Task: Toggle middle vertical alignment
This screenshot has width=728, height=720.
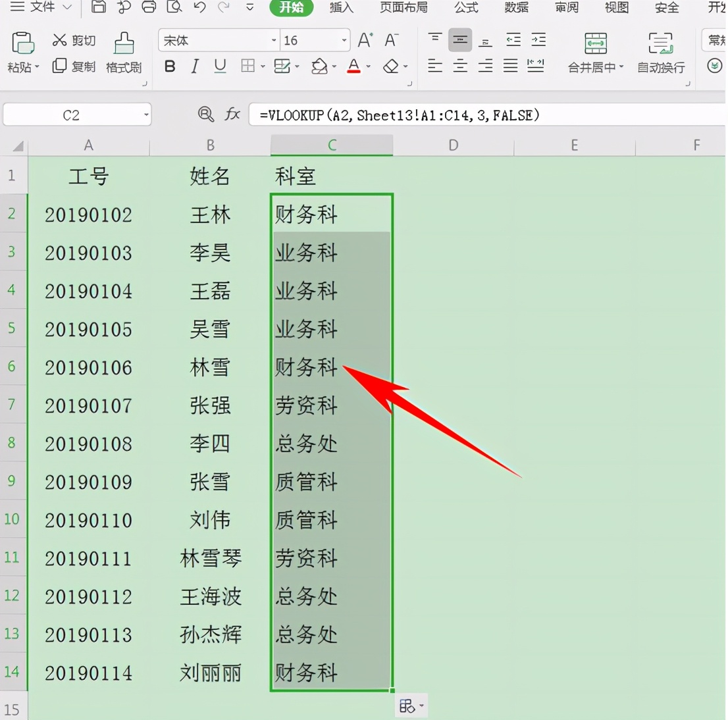Action: coord(460,40)
